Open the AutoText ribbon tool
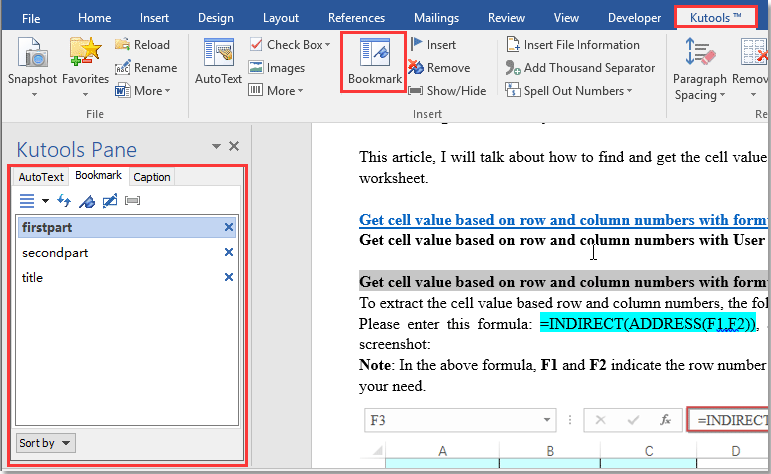The width and height of the screenshot is (771, 474). [x=218, y=61]
